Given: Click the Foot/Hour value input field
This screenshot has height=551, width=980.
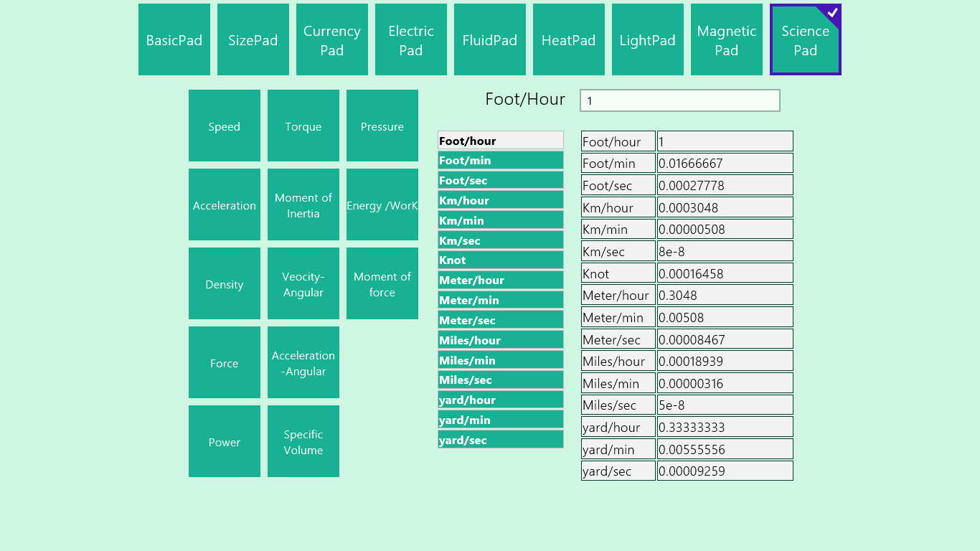Looking at the screenshot, I should coord(679,100).
